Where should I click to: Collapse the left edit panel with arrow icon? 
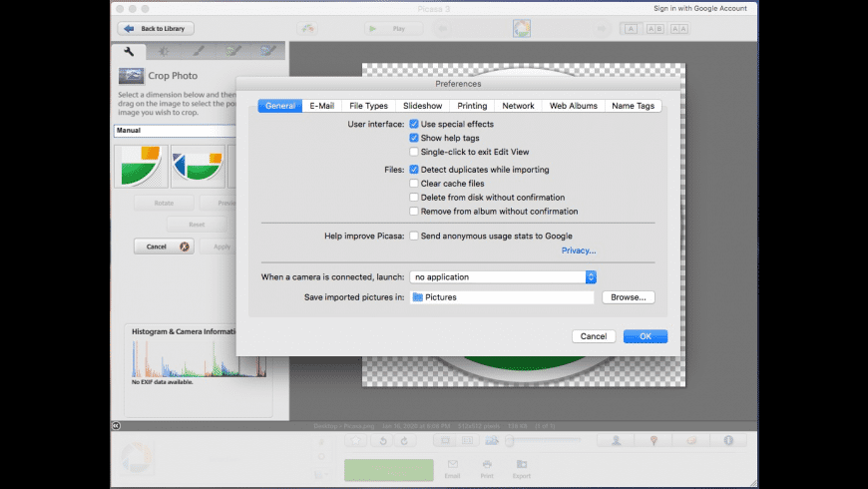coord(116,425)
